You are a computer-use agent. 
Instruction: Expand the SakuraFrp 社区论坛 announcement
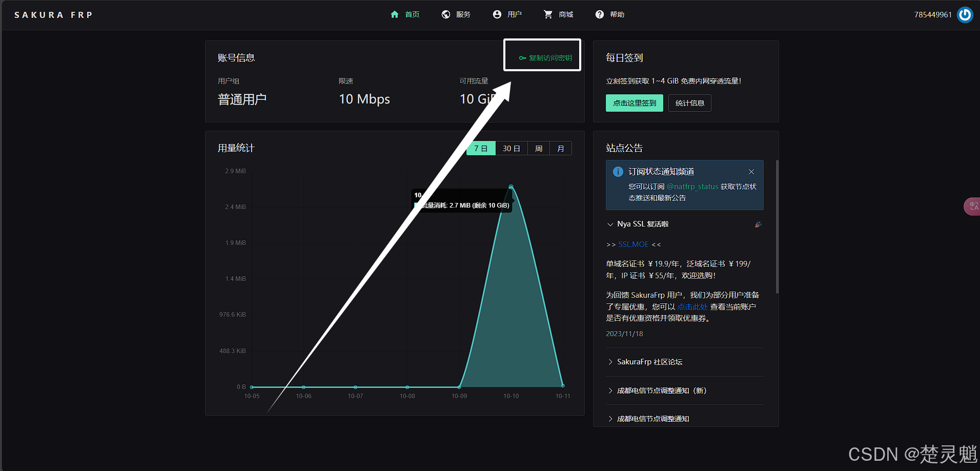click(x=685, y=362)
